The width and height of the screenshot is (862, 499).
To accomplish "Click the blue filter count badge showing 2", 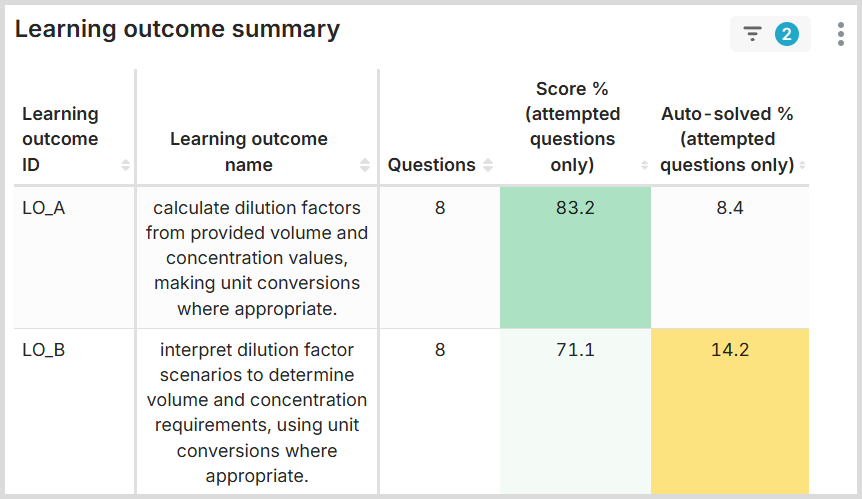I will coord(787,34).
